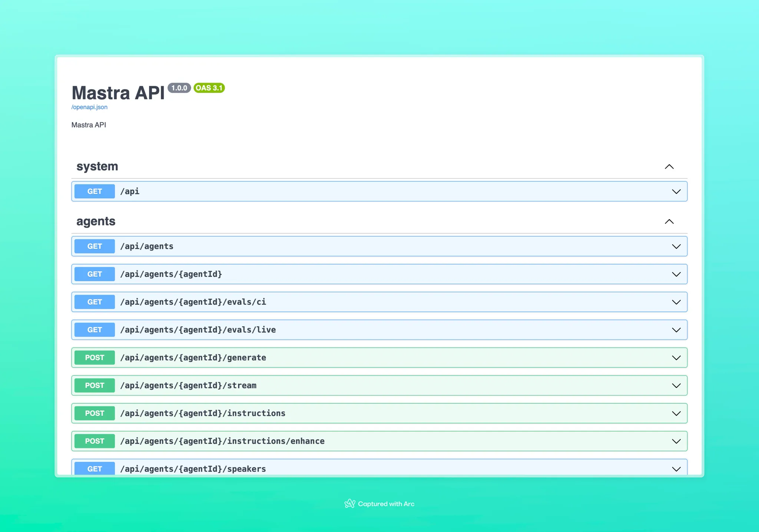Click the GET badge for /api
Image resolution: width=759 pixels, height=532 pixels.
pos(95,191)
